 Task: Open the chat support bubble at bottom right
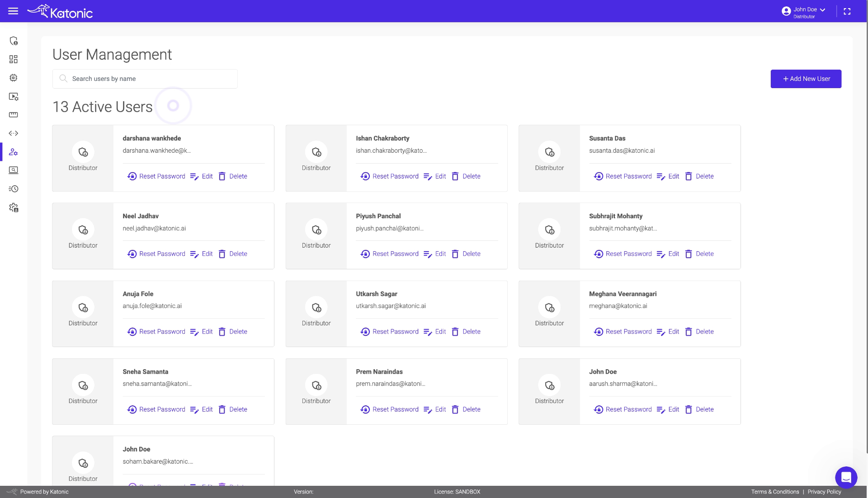(846, 477)
